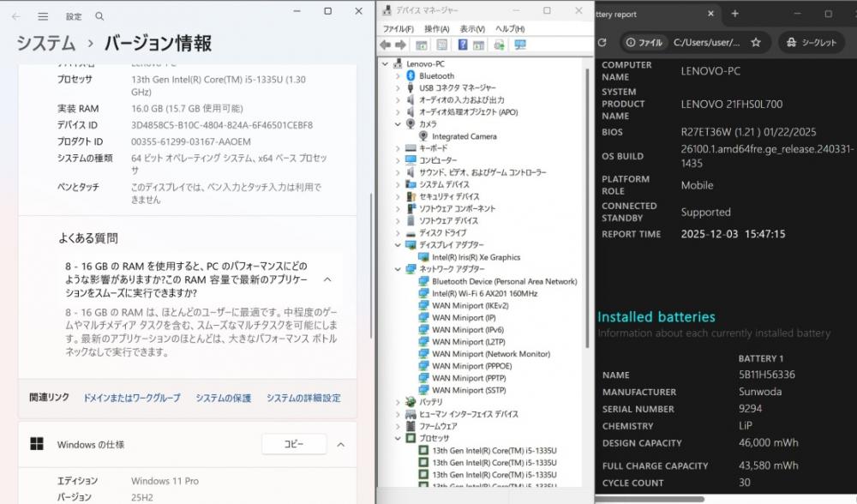Open システムの保護 link
Image resolution: width=857 pixels, height=504 pixels.
point(223,398)
